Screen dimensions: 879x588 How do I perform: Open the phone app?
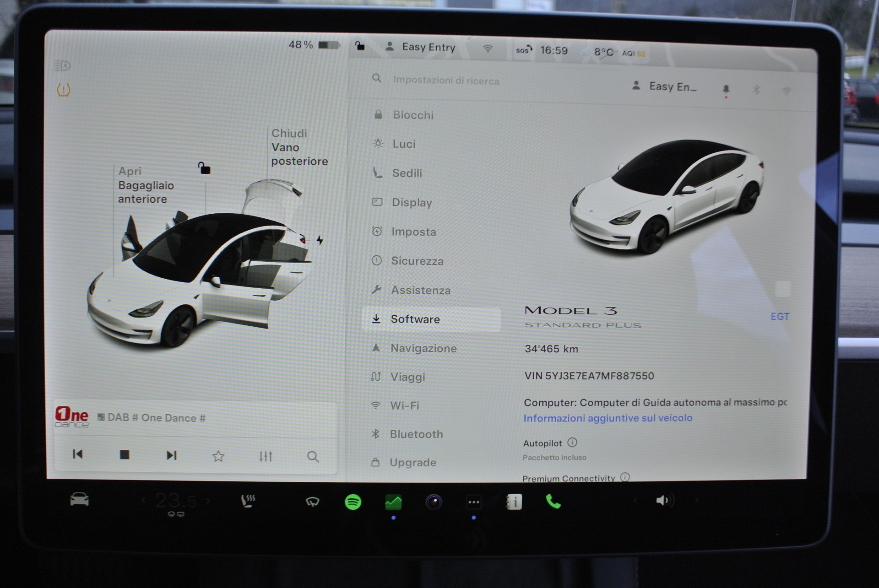553,502
